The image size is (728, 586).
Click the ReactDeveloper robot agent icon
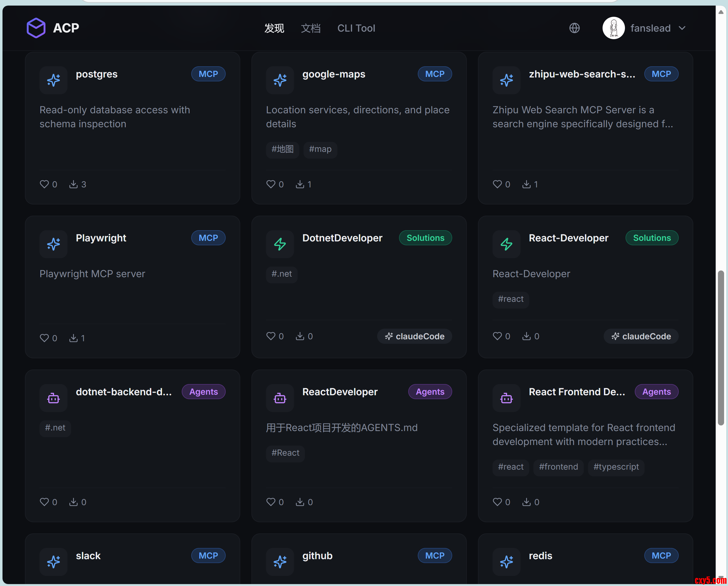[280, 398]
